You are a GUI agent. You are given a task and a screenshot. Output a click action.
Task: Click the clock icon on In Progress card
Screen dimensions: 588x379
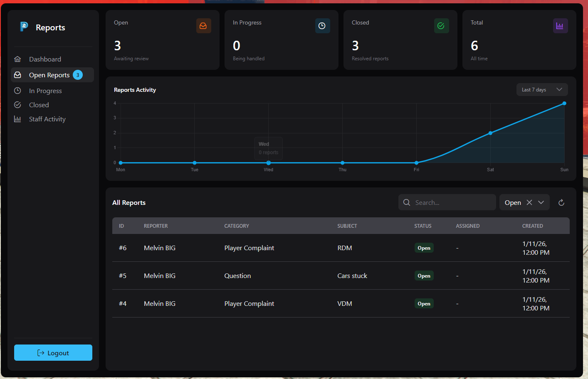pyautogui.click(x=322, y=26)
